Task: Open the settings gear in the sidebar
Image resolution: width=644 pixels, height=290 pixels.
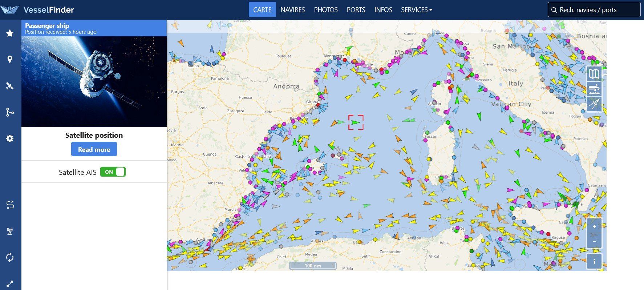Action: point(10,138)
